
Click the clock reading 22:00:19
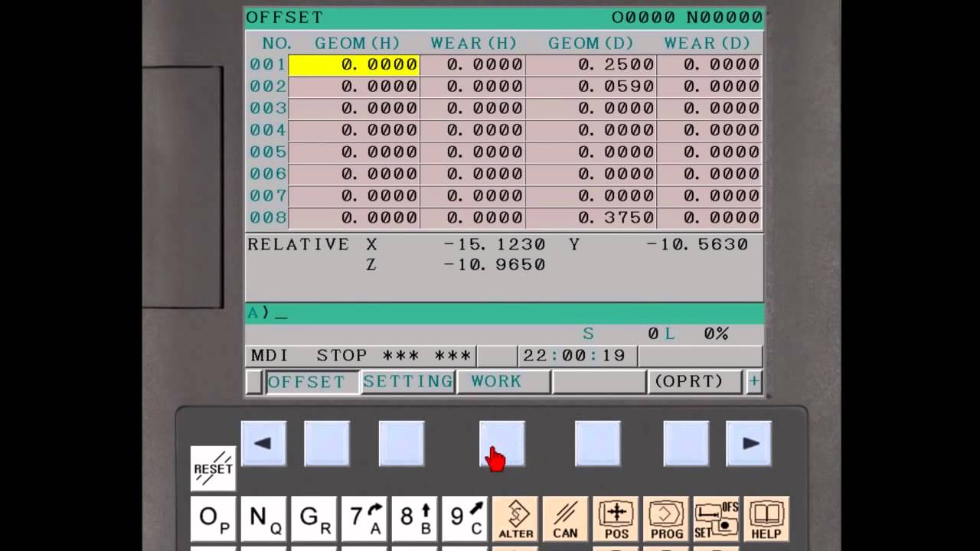point(574,356)
